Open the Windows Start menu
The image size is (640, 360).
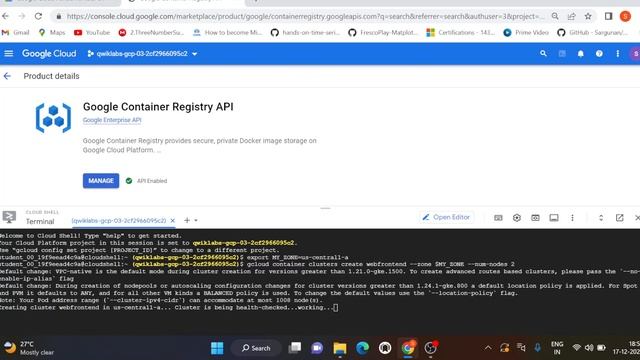coord(217,348)
